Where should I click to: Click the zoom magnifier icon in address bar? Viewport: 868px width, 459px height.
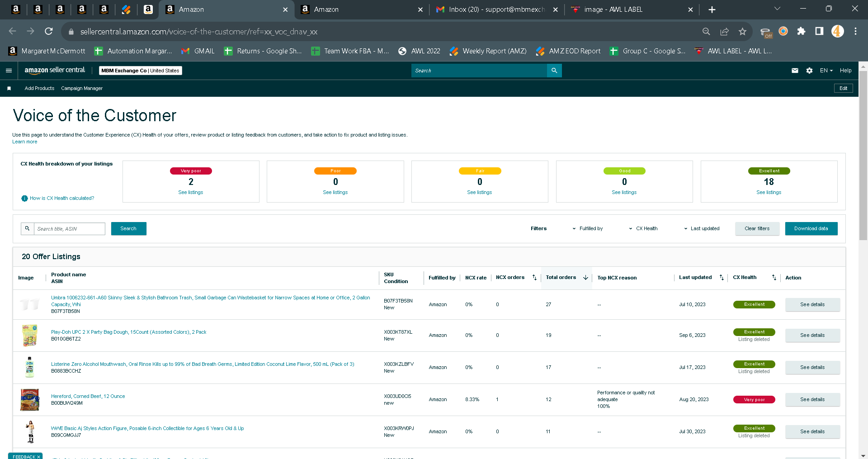[706, 31]
